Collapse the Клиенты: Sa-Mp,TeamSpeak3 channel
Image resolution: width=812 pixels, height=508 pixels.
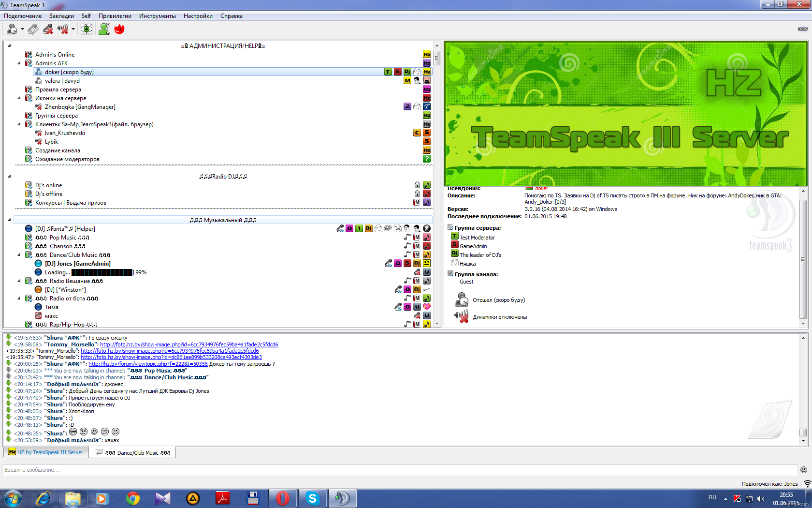[x=19, y=124]
